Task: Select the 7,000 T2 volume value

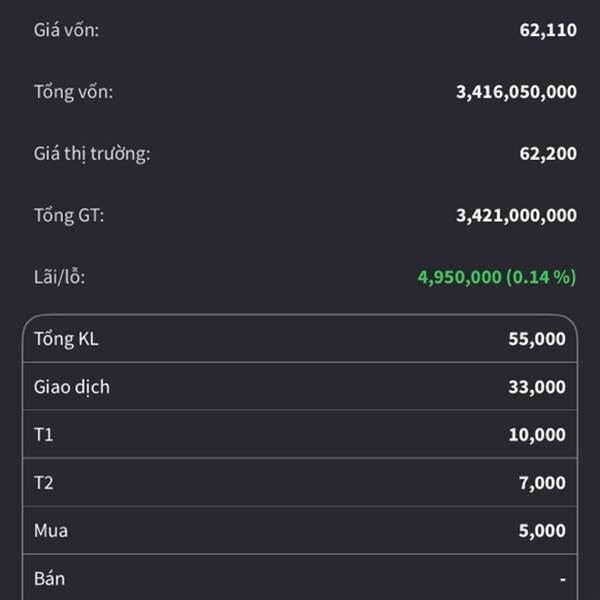Action: coord(542,483)
